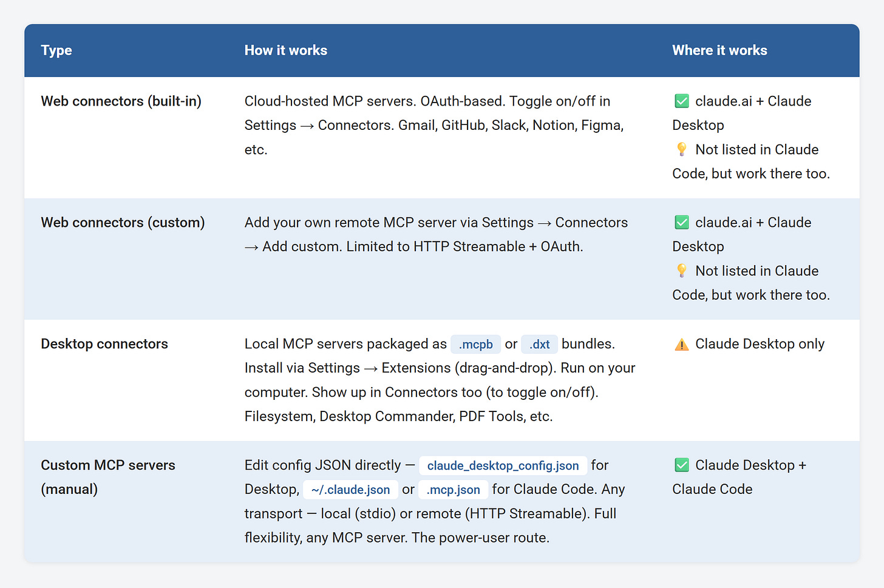Click the checkmark icon in the custom web connectors row
884x588 pixels.
681,222
